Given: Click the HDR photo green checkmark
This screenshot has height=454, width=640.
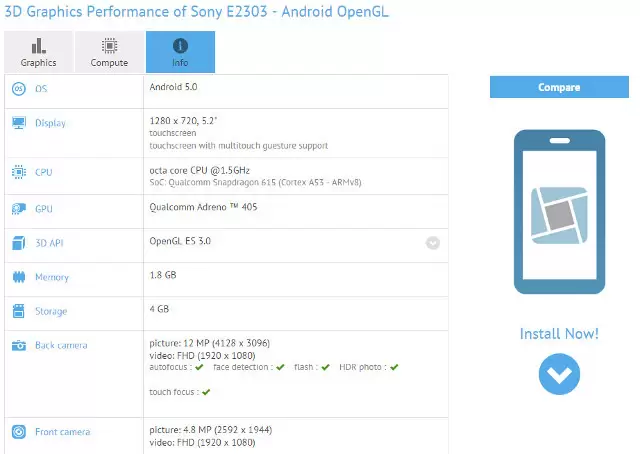Looking at the screenshot, I should pyautogui.click(x=394, y=367).
